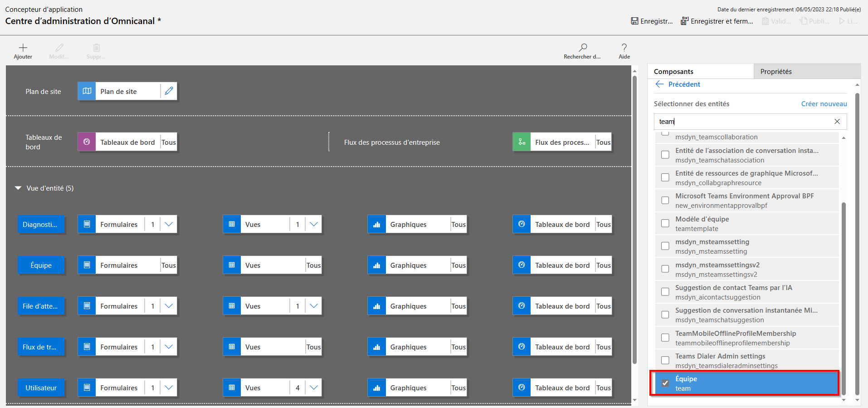Edit the Plan de site with pencil icon
The height and width of the screenshot is (408, 868).
pos(169,91)
